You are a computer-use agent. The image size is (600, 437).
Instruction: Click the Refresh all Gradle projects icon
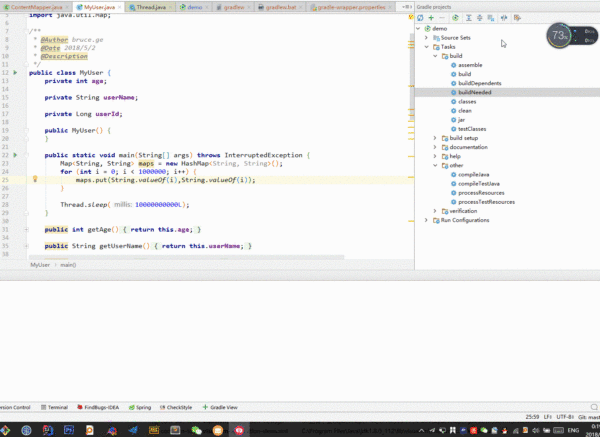pos(420,17)
